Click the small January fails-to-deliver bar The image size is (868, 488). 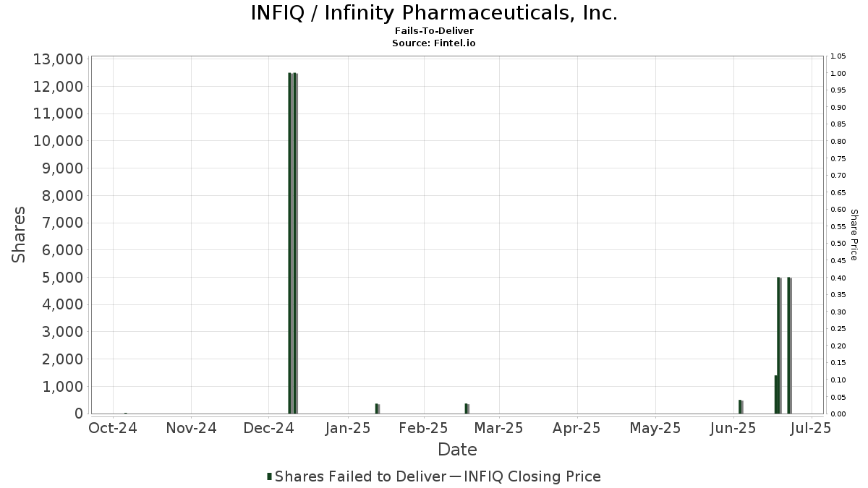[x=378, y=408]
